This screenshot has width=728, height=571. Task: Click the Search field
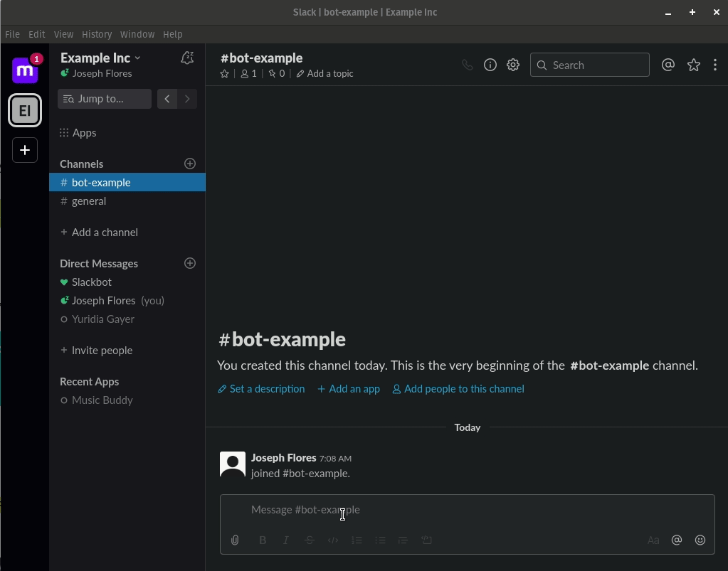pos(590,65)
